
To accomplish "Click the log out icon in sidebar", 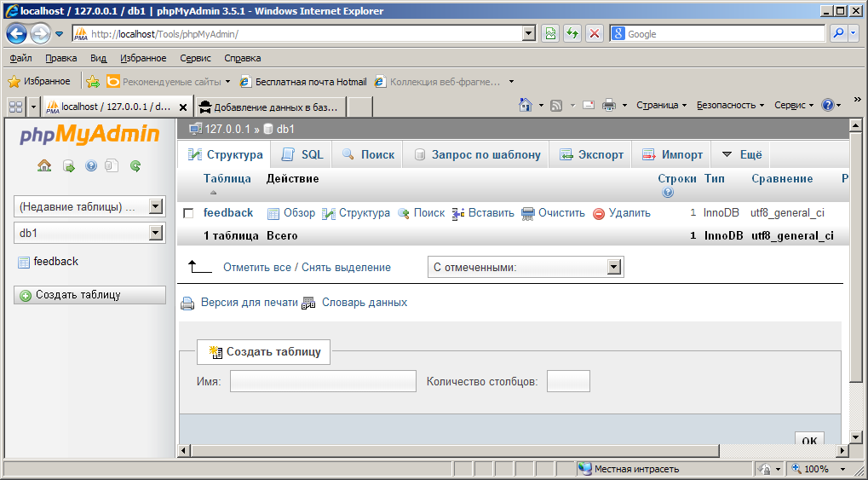I will (69, 165).
